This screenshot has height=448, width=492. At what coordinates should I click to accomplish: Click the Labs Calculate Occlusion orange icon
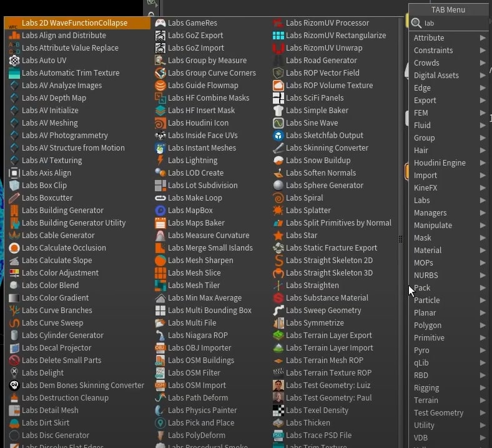click(14, 248)
